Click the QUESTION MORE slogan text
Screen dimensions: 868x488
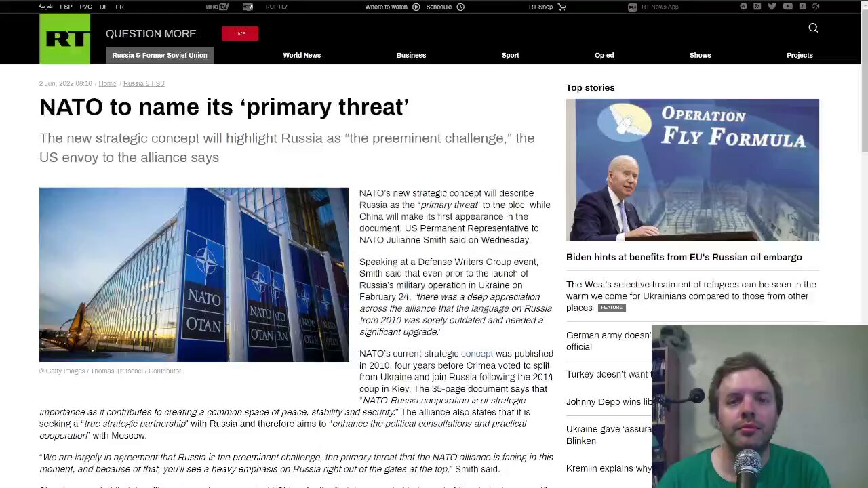151,33
